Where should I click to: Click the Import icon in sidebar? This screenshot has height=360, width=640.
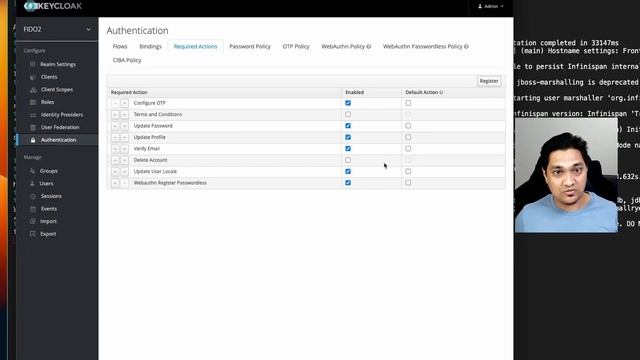(33, 221)
